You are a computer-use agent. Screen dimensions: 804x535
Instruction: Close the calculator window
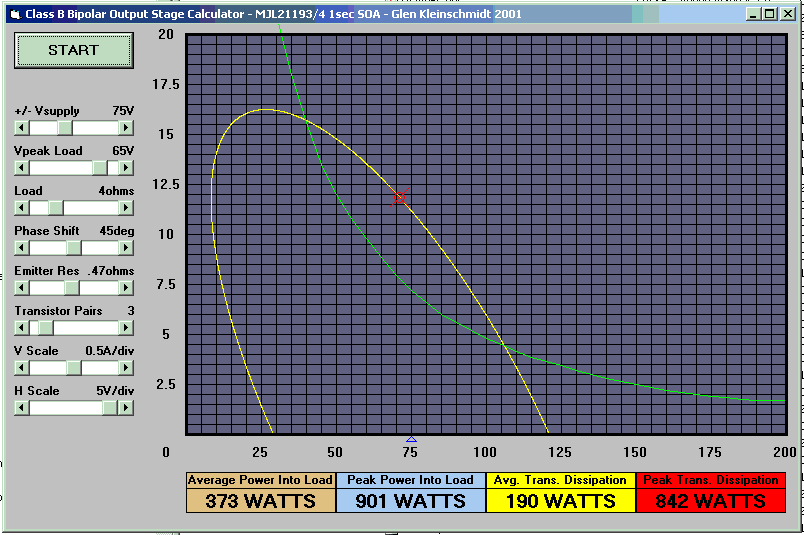point(788,14)
